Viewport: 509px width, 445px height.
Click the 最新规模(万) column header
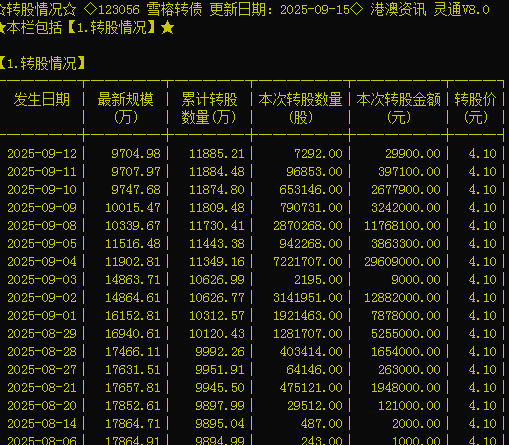pos(125,108)
